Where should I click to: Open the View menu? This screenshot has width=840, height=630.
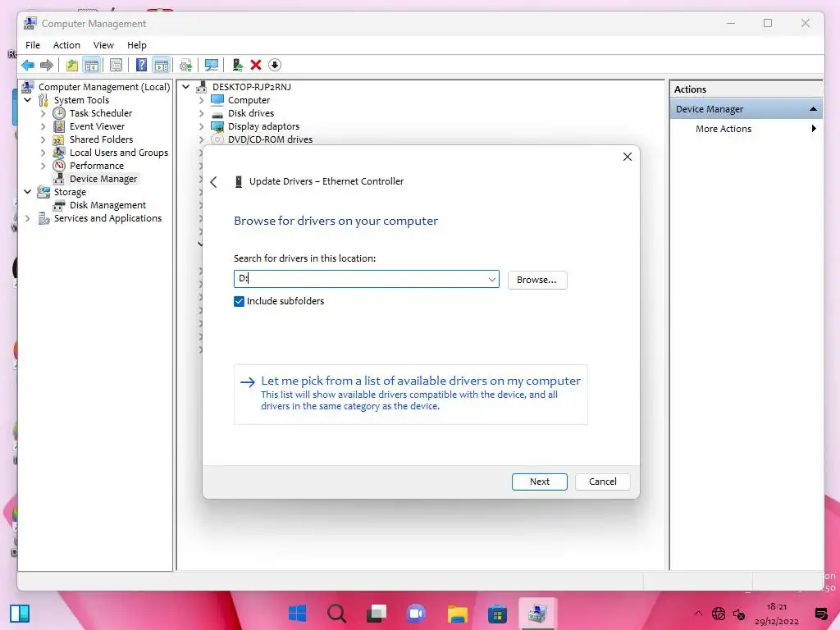tap(103, 45)
